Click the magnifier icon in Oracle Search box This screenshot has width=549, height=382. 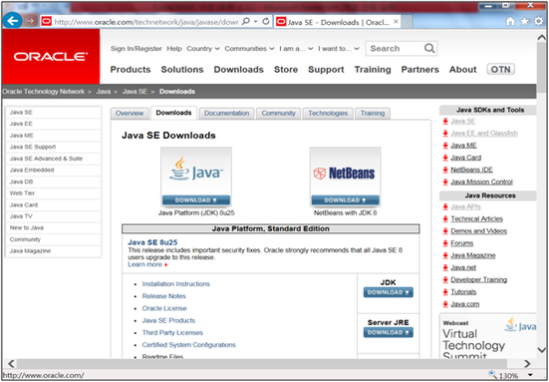click(x=429, y=48)
